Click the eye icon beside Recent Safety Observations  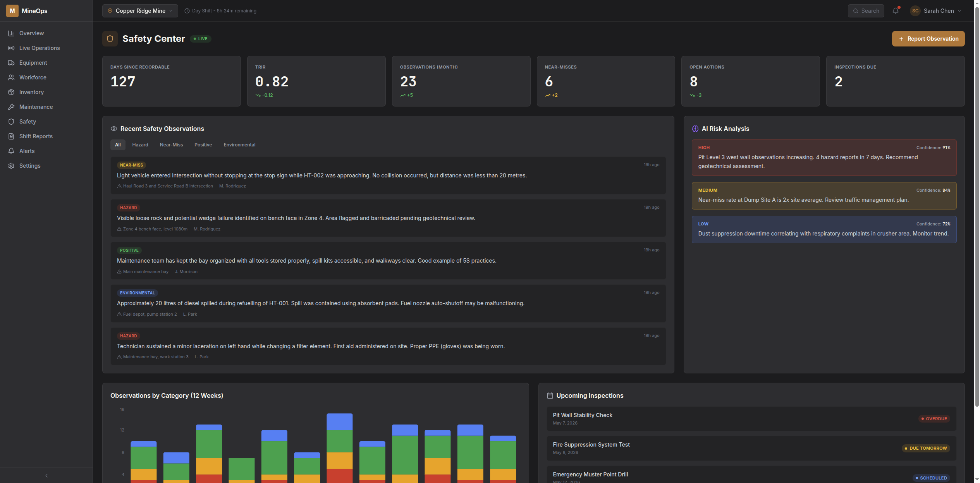tap(114, 129)
